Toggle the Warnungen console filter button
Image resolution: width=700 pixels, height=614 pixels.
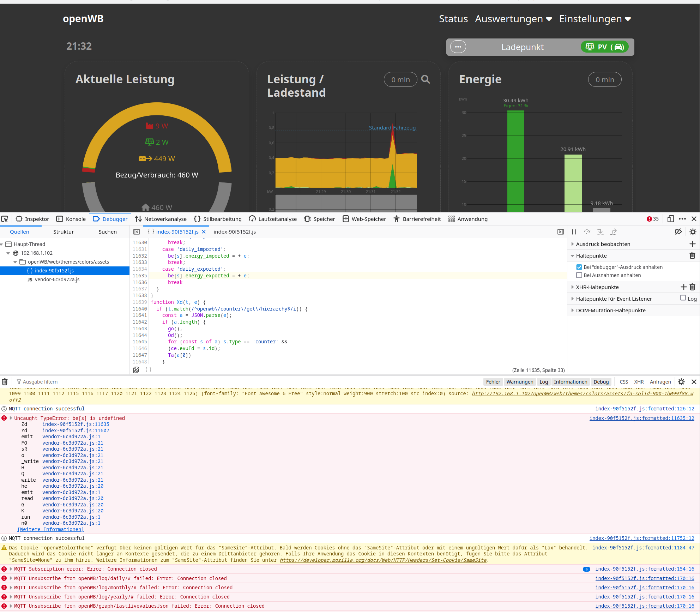tap(520, 382)
